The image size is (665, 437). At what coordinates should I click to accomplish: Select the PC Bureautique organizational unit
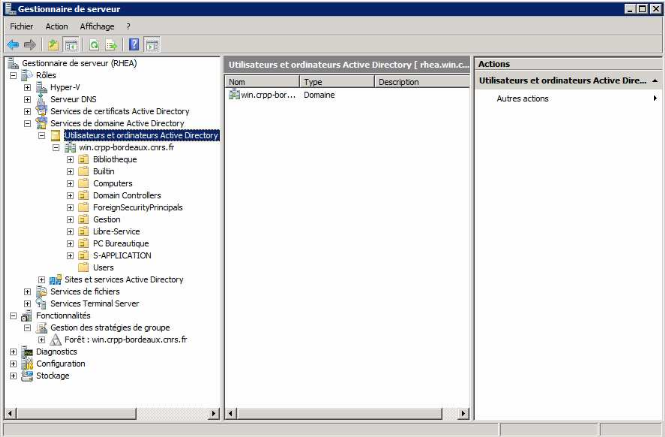coord(121,244)
